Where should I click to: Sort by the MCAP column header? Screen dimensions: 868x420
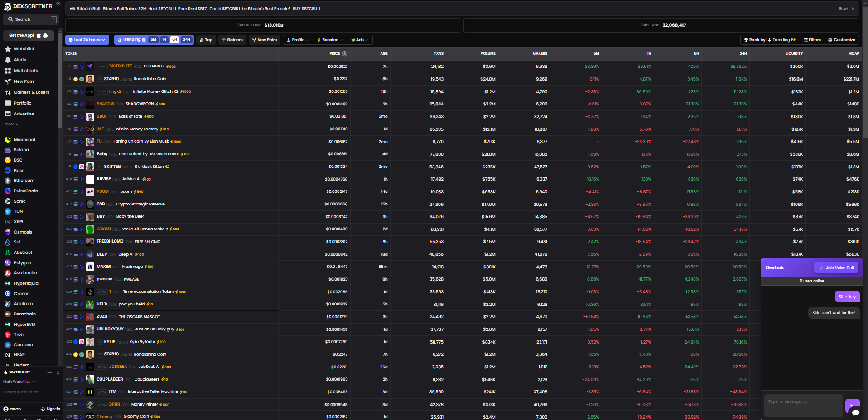tap(854, 53)
